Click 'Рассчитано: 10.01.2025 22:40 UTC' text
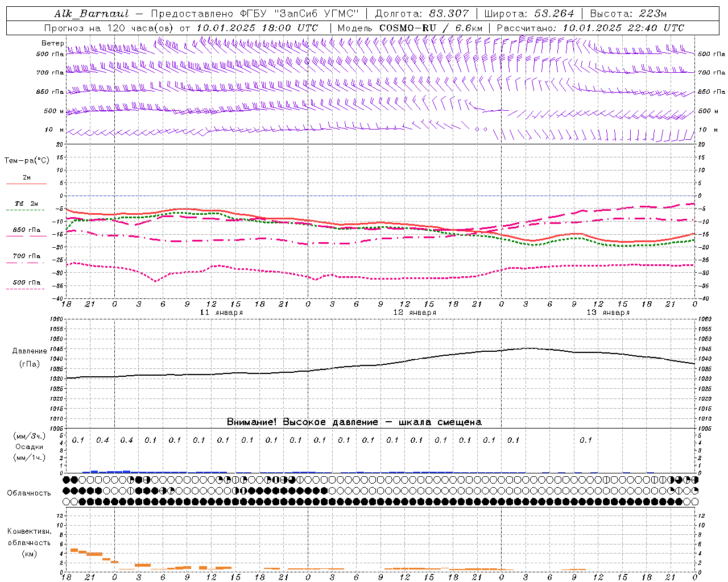Image resolution: width=728 pixels, height=582 pixels. click(590, 28)
